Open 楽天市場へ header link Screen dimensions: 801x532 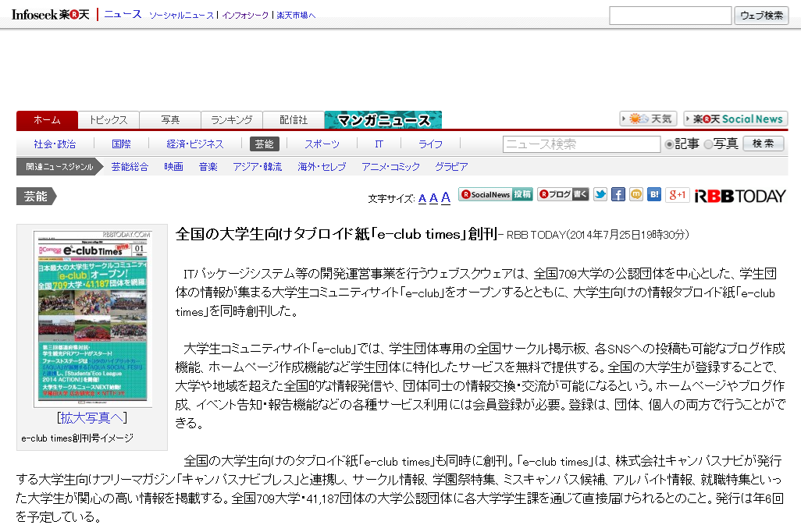coord(297,16)
